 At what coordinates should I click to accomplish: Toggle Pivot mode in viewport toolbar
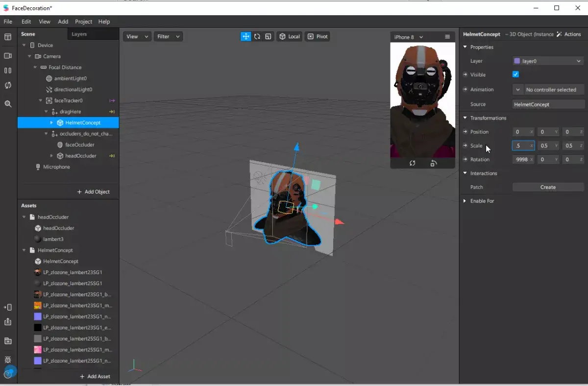pyautogui.click(x=318, y=37)
